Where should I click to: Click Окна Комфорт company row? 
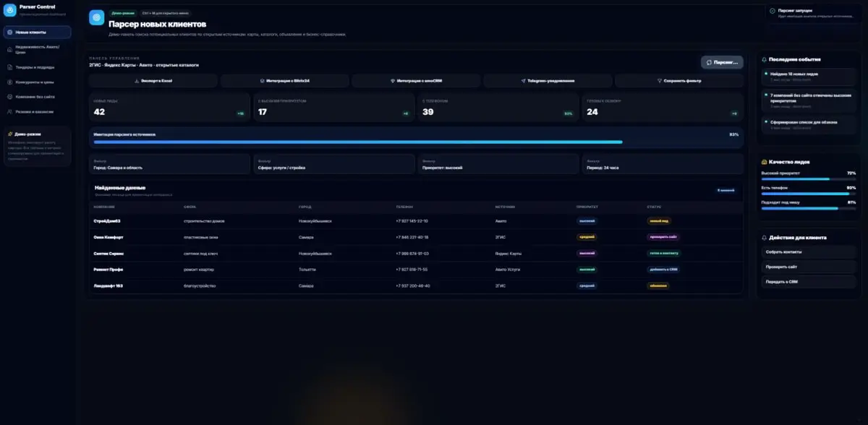click(x=416, y=237)
